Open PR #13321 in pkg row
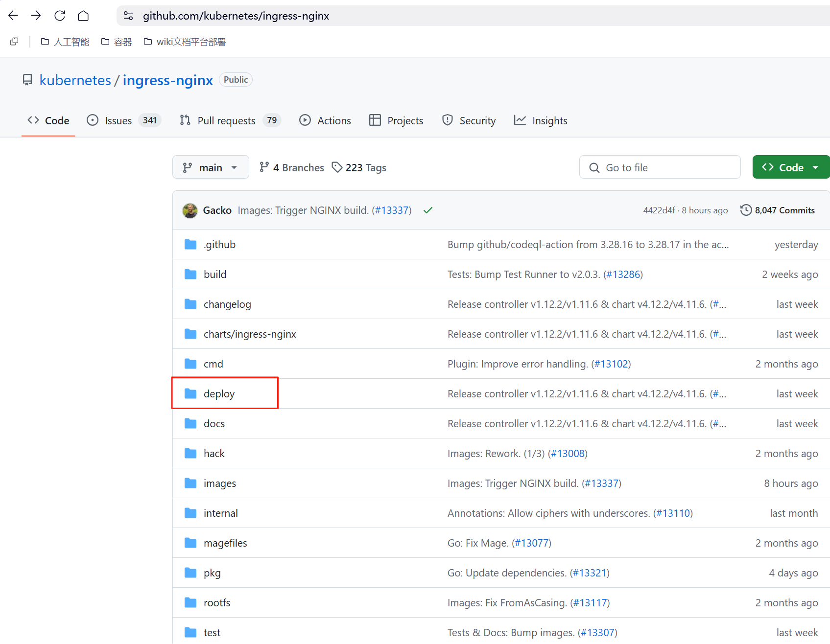The width and height of the screenshot is (830, 644). (x=590, y=573)
